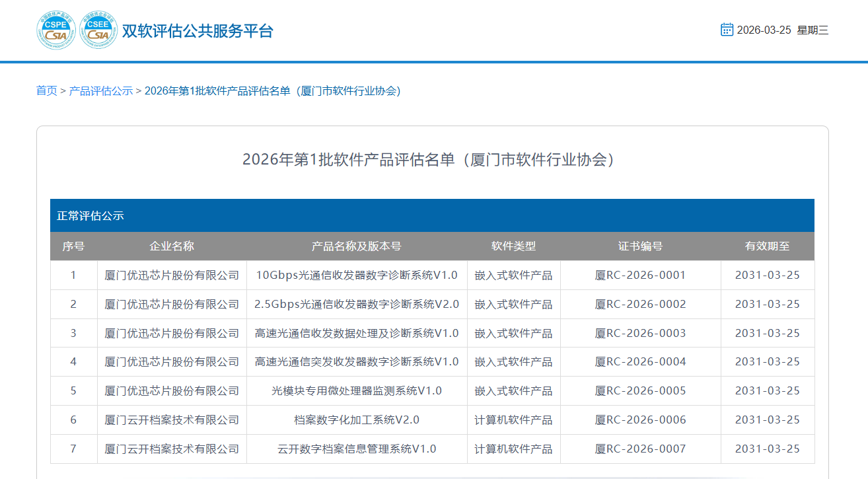Go to 首页 in the breadcrumb
The height and width of the screenshot is (479, 868).
click(46, 91)
